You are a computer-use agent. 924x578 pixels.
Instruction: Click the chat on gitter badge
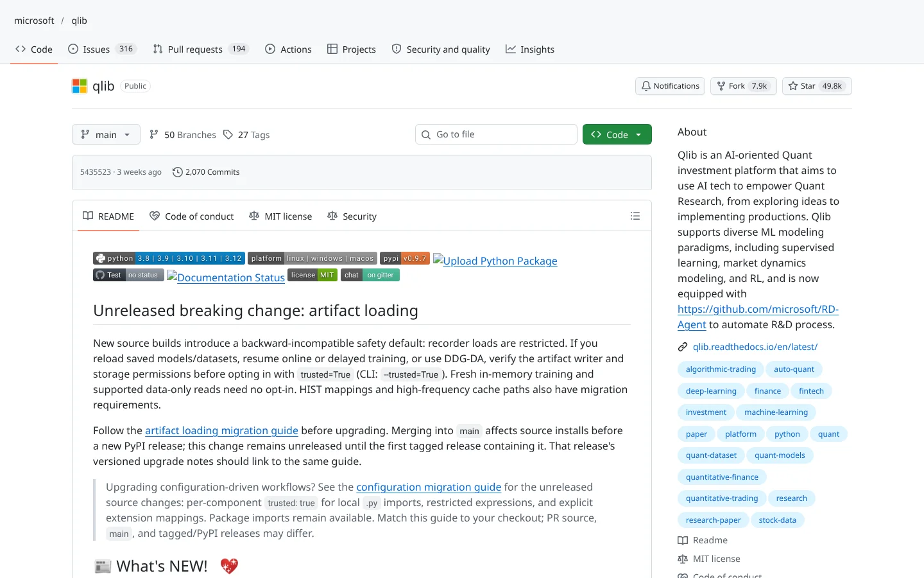click(370, 275)
